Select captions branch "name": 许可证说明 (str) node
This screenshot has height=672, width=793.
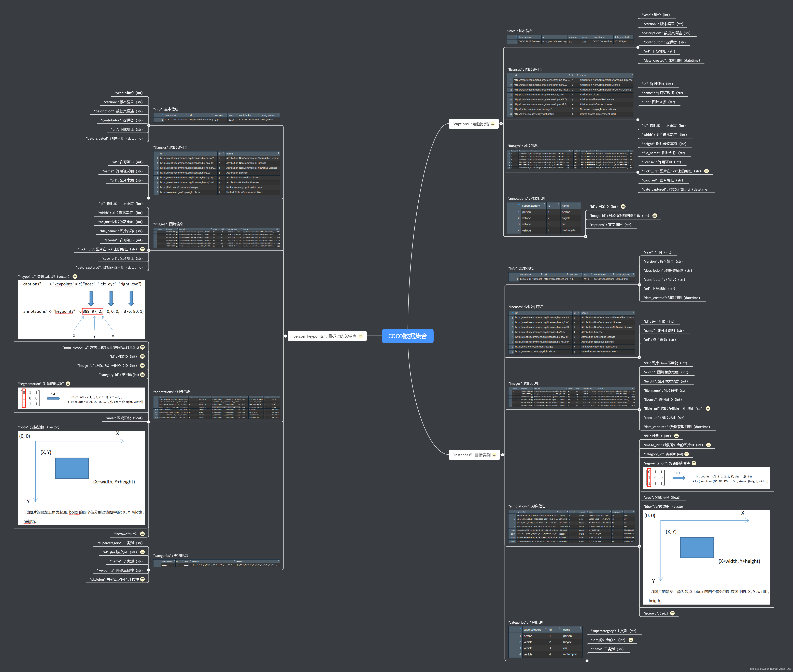662,93
